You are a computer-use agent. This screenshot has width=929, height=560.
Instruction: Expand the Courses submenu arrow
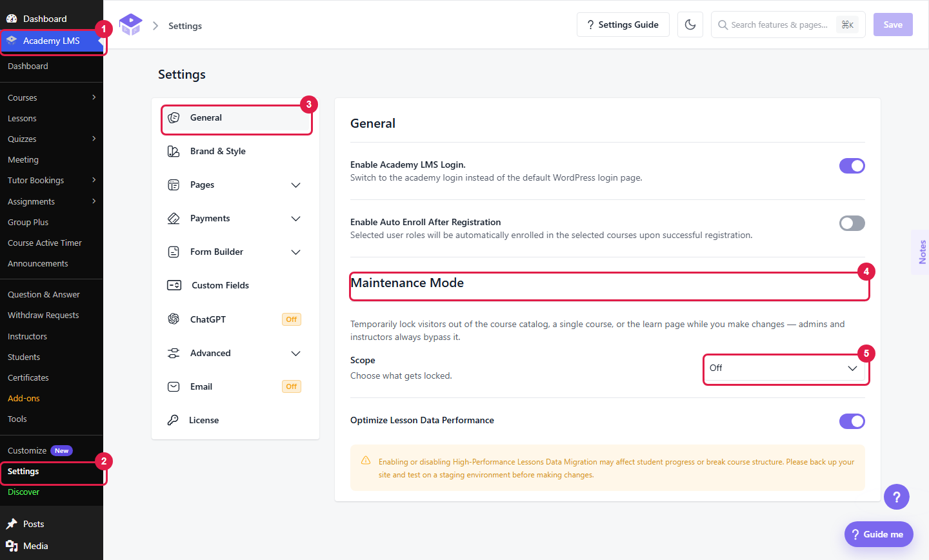(x=94, y=97)
